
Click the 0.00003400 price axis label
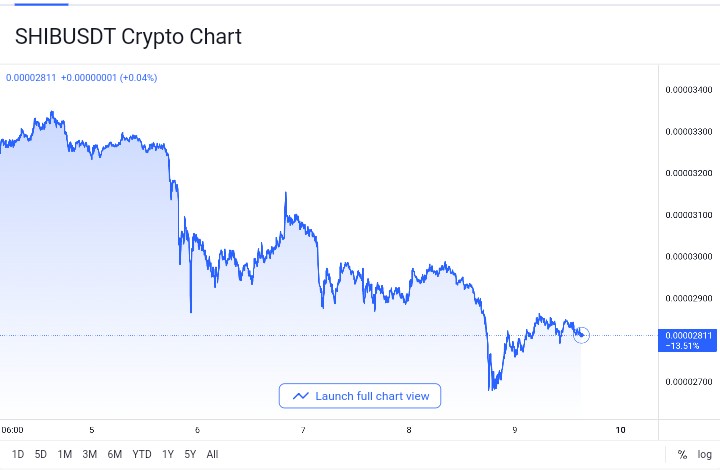coord(687,90)
